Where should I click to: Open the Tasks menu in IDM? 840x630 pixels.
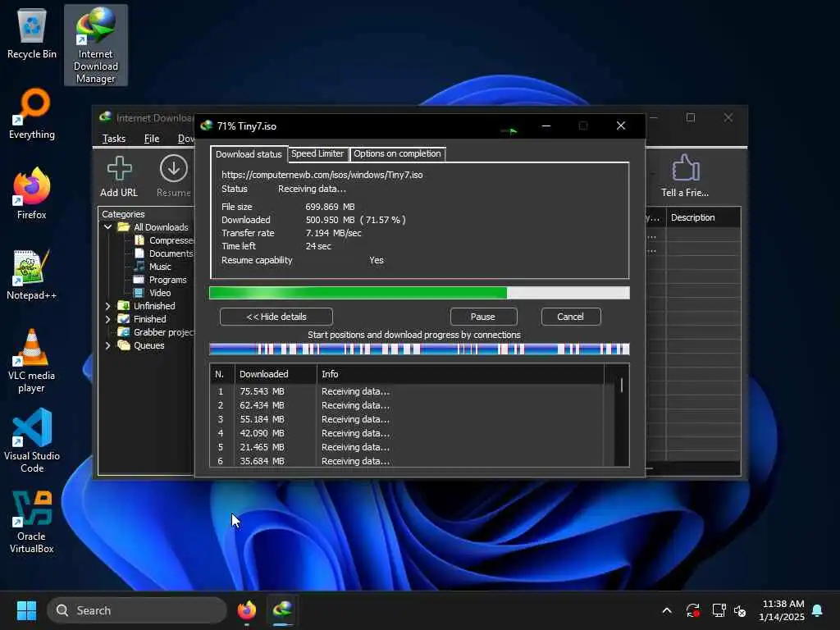114,139
